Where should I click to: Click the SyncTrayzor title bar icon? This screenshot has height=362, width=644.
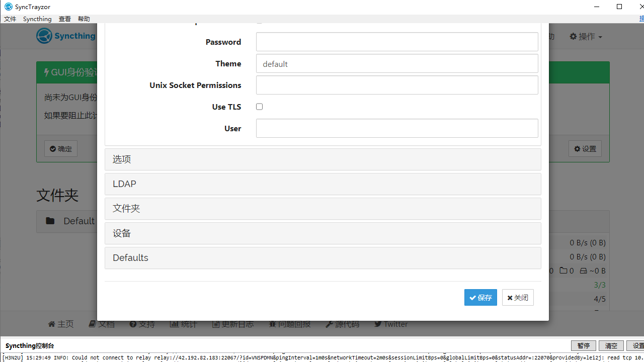[8, 7]
